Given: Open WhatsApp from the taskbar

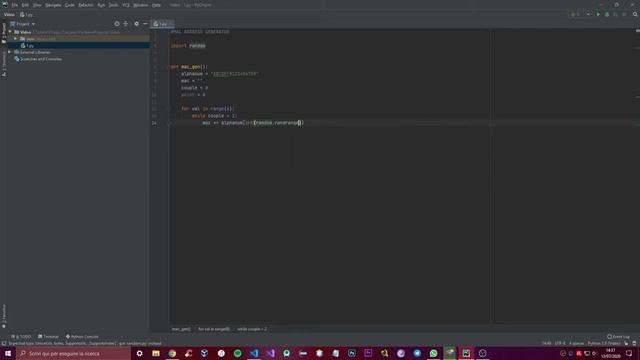Looking at the screenshot, I should [433, 353].
